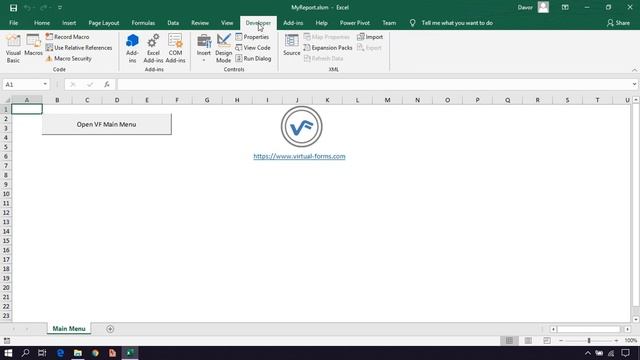Open the Data tab
This screenshot has width=640, height=360.
pos(173,23)
